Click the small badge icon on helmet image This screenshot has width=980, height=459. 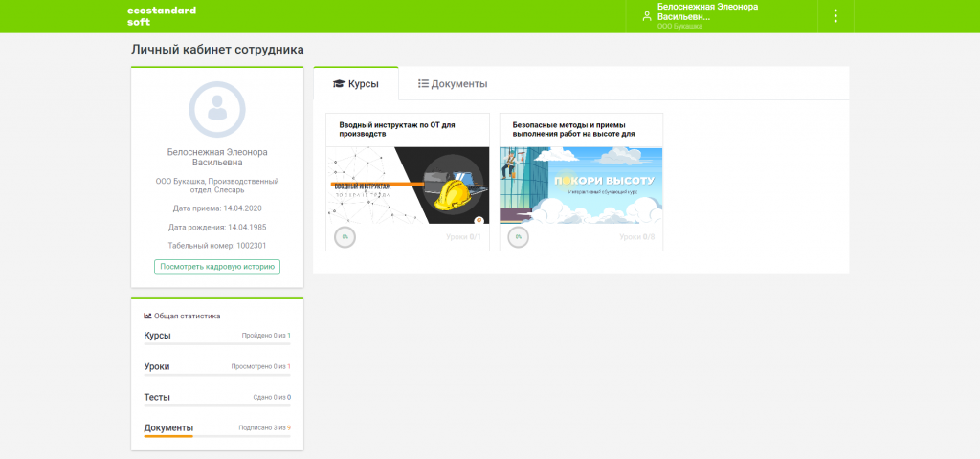coord(479,221)
